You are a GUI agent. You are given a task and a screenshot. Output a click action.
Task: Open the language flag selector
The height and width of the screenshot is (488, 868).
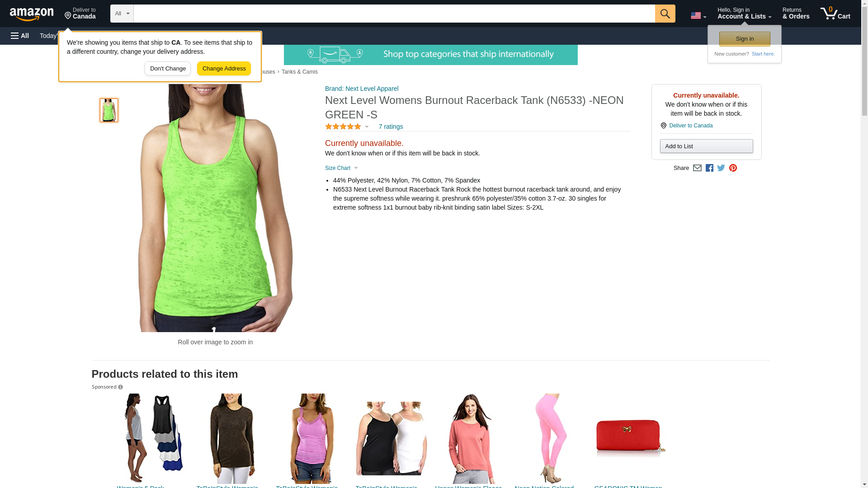698,15
